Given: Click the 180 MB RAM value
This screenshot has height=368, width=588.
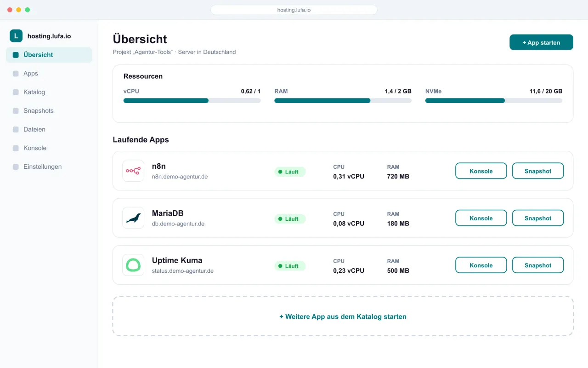Looking at the screenshot, I should (x=398, y=224).
